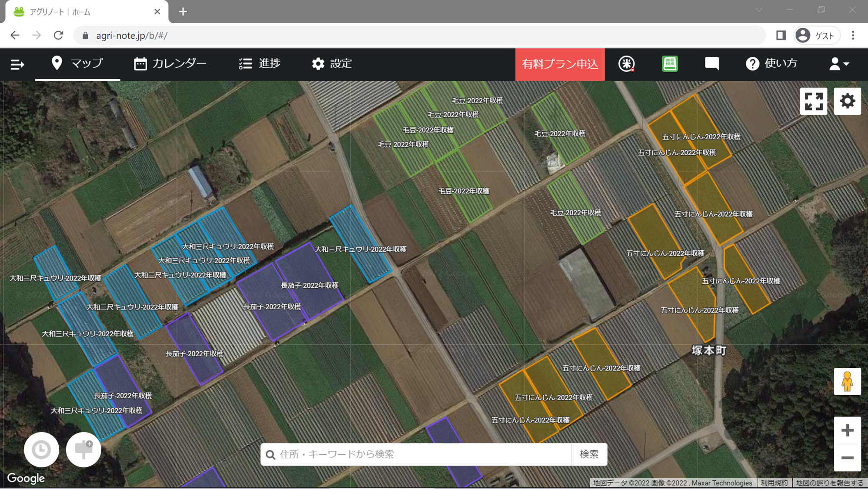Switch to the カレンダー tab
The image size is (868, 489).
(170, 63)
